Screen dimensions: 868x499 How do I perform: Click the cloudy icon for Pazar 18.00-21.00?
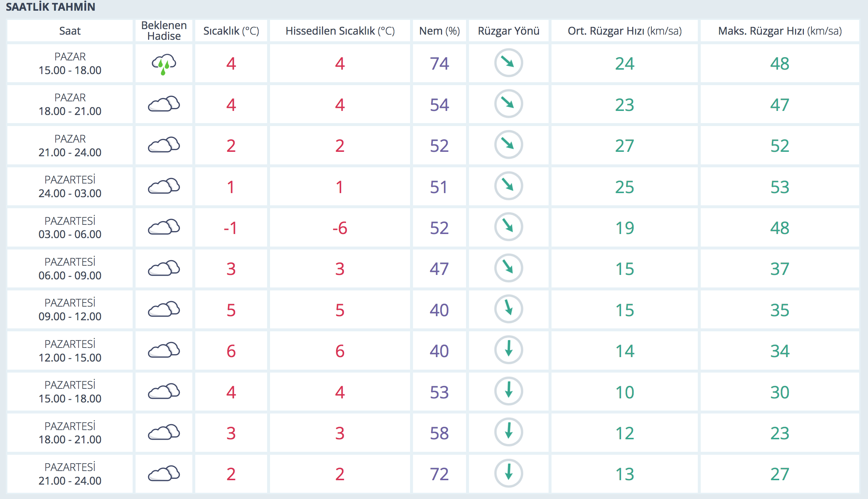[164, 104]
